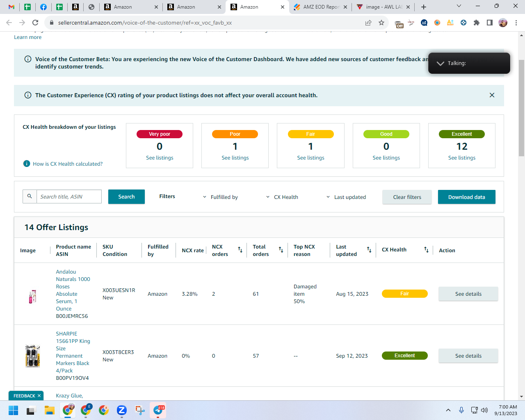Image resolution: width=525 pixels, height=420 pixels.
Task: Open the Snipping Tool from the taskbar
Action: [140, 410]
